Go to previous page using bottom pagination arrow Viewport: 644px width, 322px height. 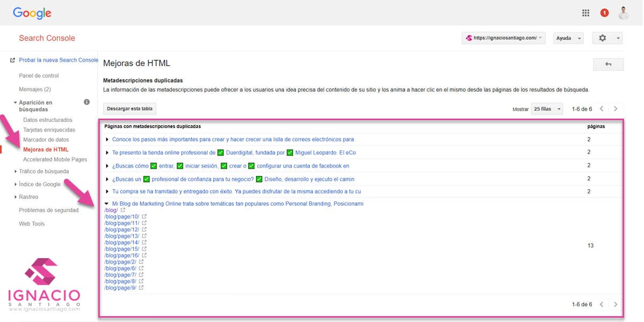[x=602, y=304]
